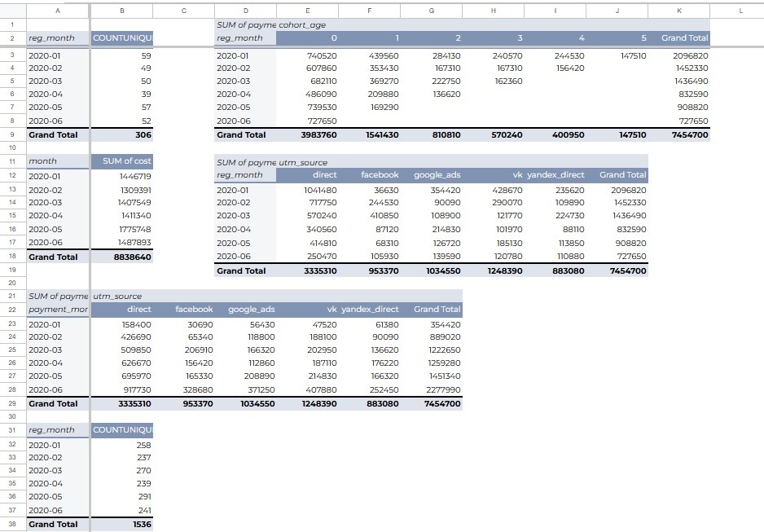This screenshot has width=764, height=532.
Task: Select the cost value 1309391
Action: point(122,190)
